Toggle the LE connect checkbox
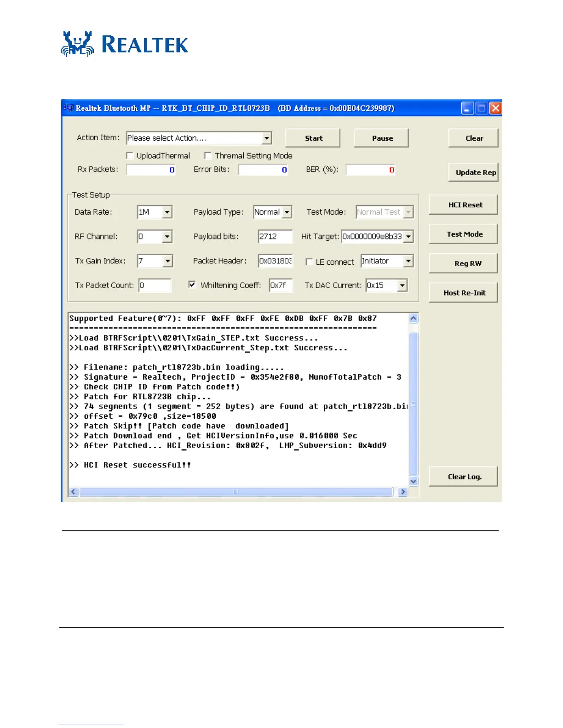This screenshot has height=728, width=563. [310, 262]
